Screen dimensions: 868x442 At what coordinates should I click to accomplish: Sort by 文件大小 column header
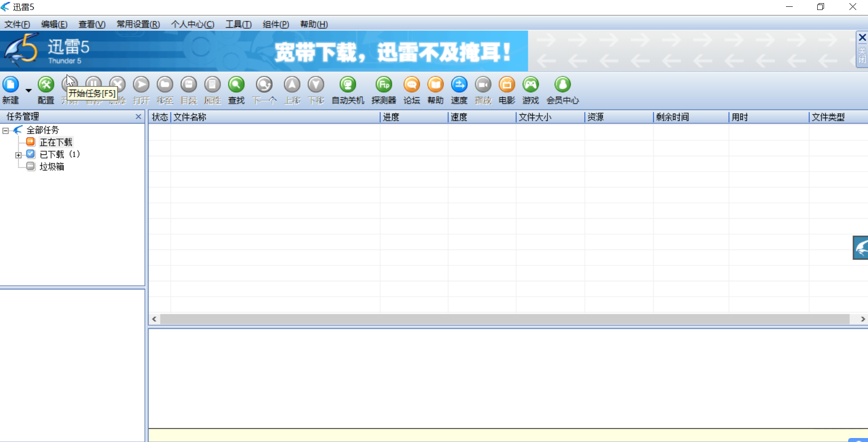550,117
